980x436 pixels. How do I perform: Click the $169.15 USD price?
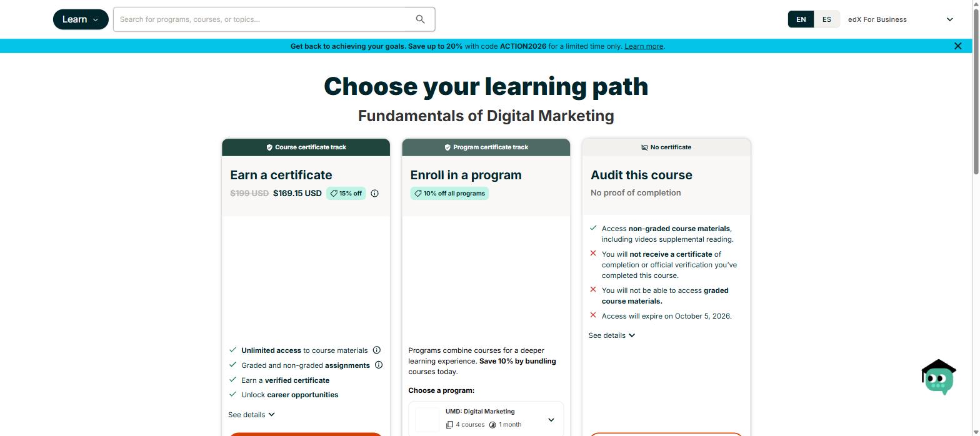point(297,193)
